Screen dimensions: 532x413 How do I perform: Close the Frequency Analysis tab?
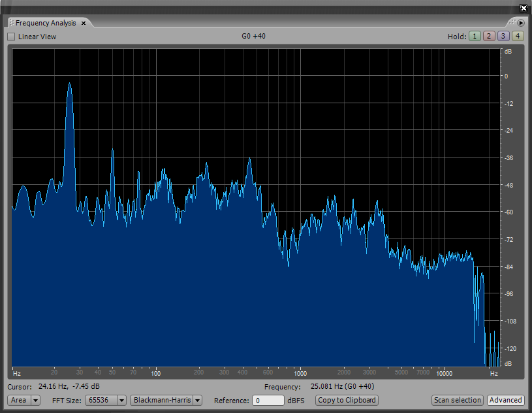point(84,24)
